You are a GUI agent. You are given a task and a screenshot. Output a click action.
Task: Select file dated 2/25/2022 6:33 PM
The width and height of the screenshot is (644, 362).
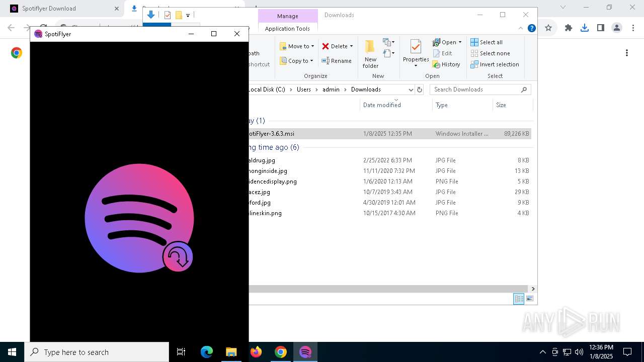[x=390, y=160]
